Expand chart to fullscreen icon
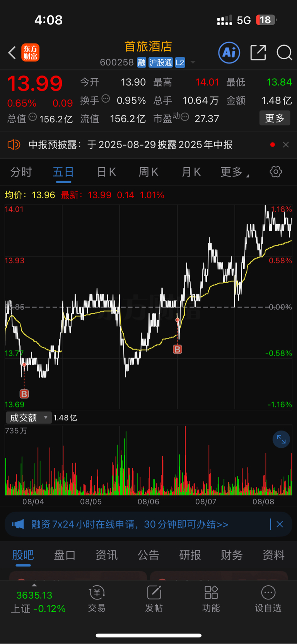297x644 pixels. (281, 440)
